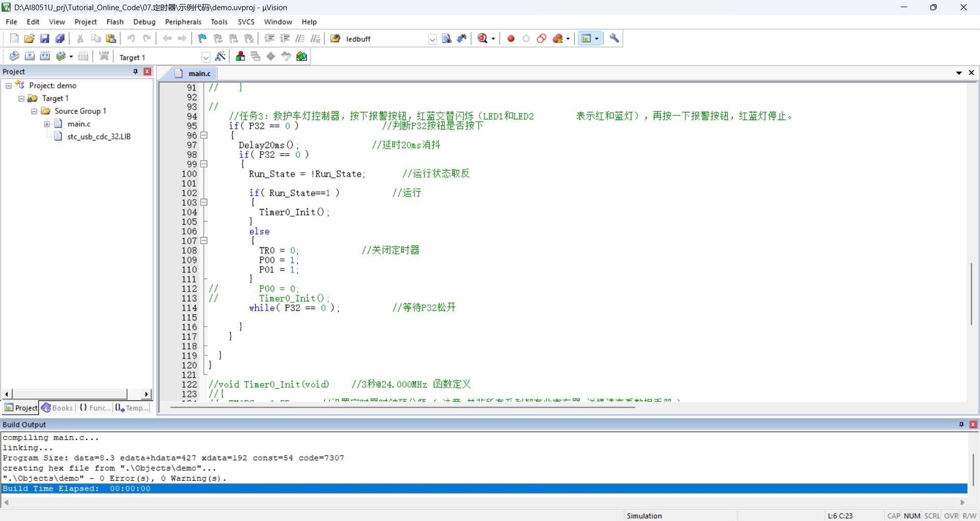Open window layout dropdown arrow

tap(597, 39)
